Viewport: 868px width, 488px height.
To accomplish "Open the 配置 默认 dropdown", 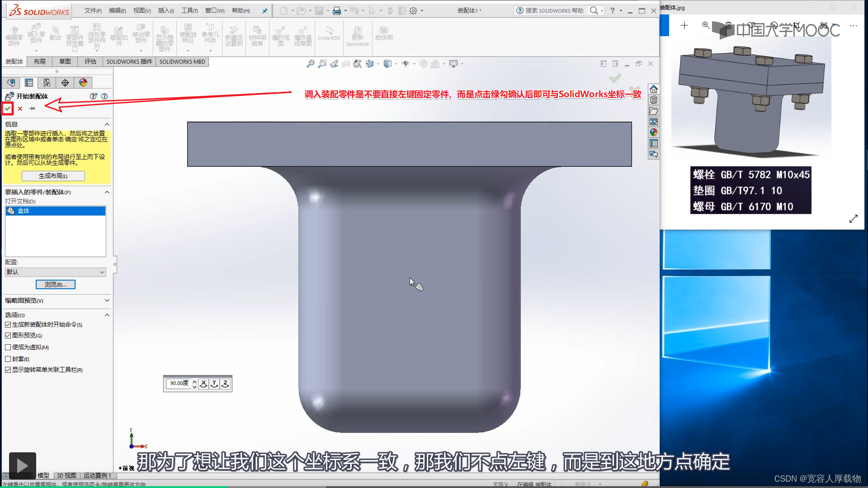I will (55, 272).
